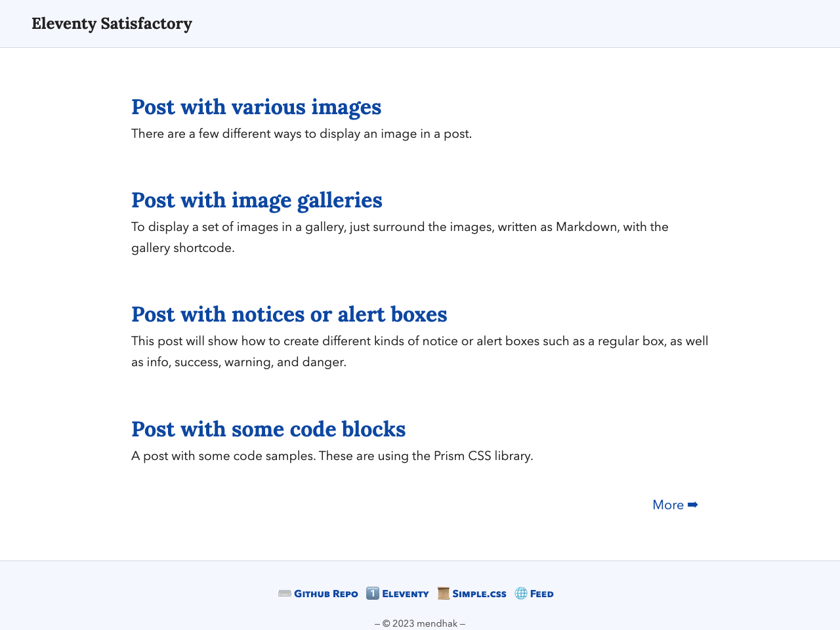
Task: Open "Post with some code blocks"
Action: point(268,429)
